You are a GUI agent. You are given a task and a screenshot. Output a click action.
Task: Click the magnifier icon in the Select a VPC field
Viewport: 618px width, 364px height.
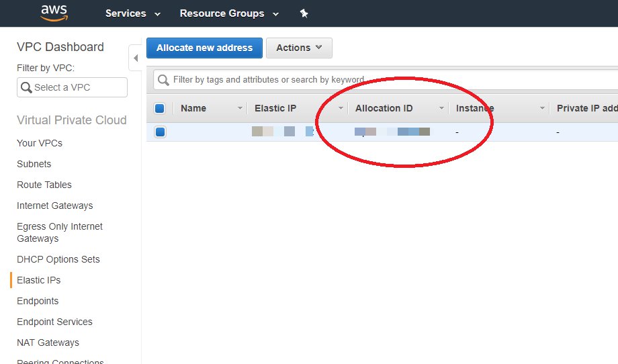pos(26,87)
